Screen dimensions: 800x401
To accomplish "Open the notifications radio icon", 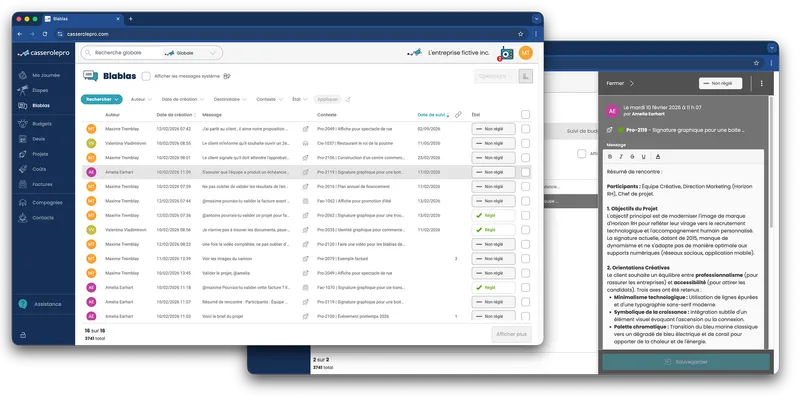I will [x=506, y=53].
